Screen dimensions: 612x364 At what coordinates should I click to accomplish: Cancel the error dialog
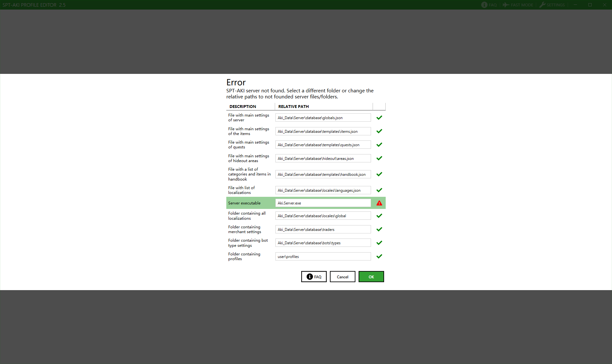click(342, 277)
